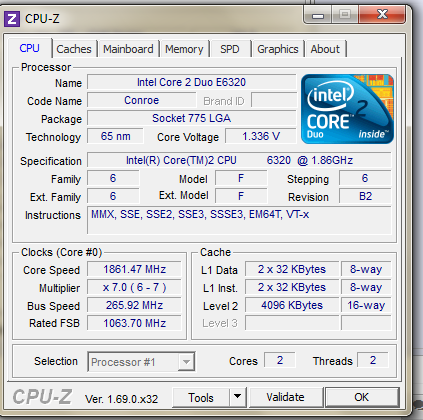Open the Processor #1 selection dropdown

pyautogui.click(x=141, y=362)
